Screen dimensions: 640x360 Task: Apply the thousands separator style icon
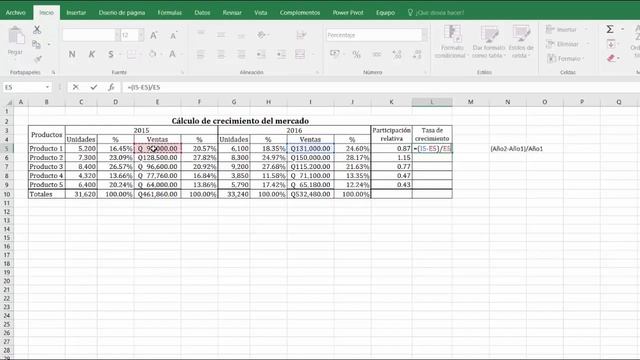pos(377,54)
